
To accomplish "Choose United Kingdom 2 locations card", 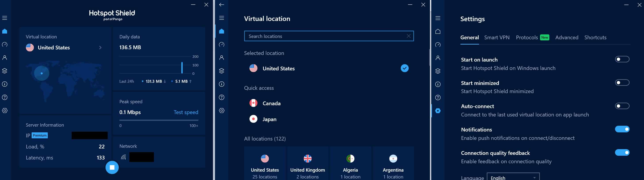I will tap(307, 163).
